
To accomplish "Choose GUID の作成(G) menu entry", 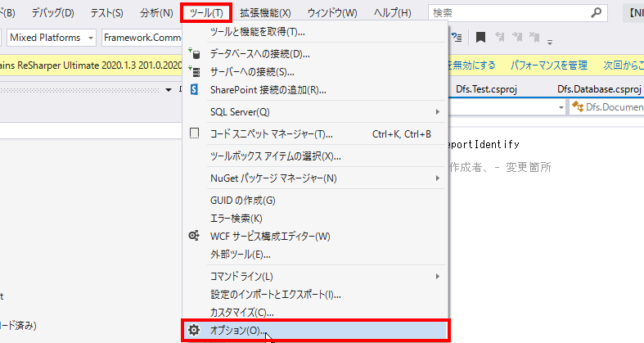I will (x=315, y=201).
